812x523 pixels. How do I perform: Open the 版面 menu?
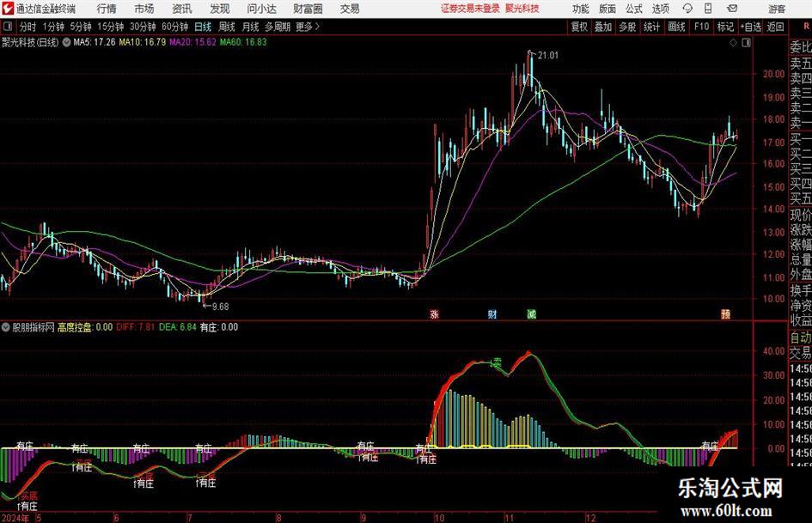(607, 9)
